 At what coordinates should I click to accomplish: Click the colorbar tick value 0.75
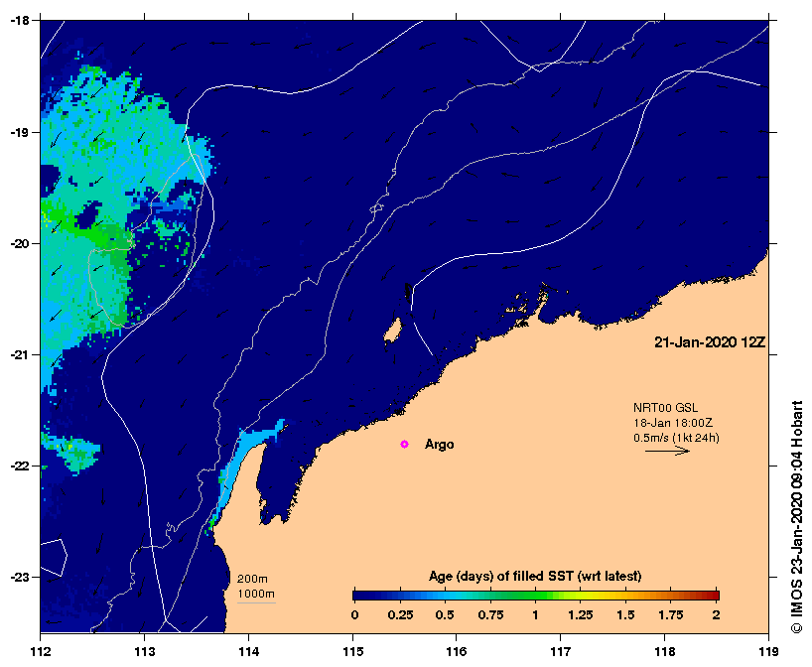(490, 614)
